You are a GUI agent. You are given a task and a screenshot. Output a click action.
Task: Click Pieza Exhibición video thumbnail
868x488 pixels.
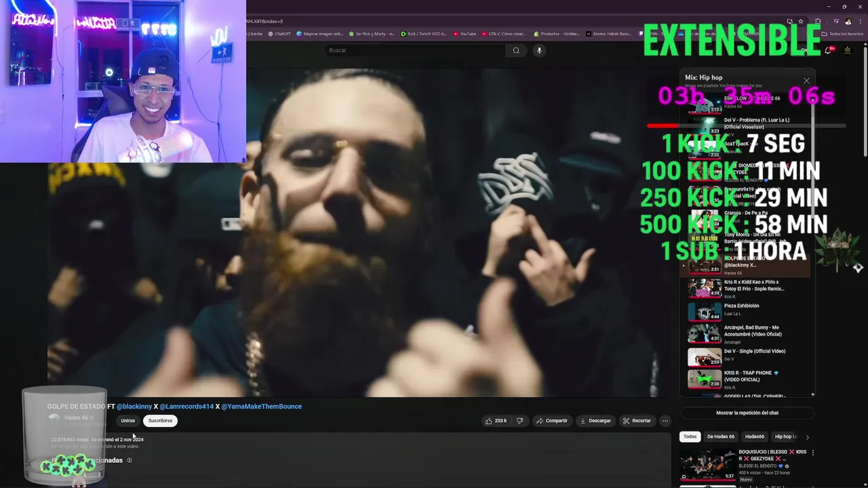coord(705,311)
